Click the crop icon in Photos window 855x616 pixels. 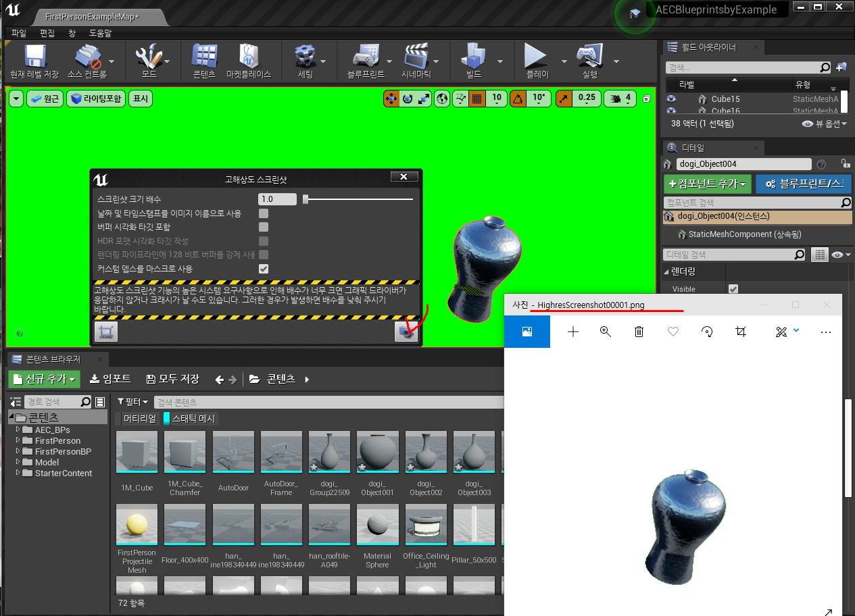point(741,332)
